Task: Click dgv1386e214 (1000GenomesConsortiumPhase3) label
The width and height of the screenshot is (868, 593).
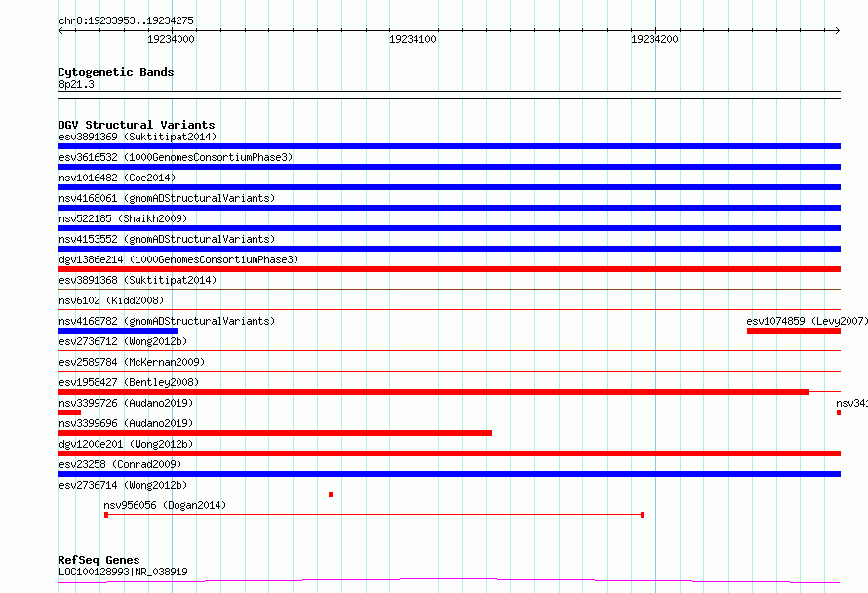Action: click(x=178, y=259)
